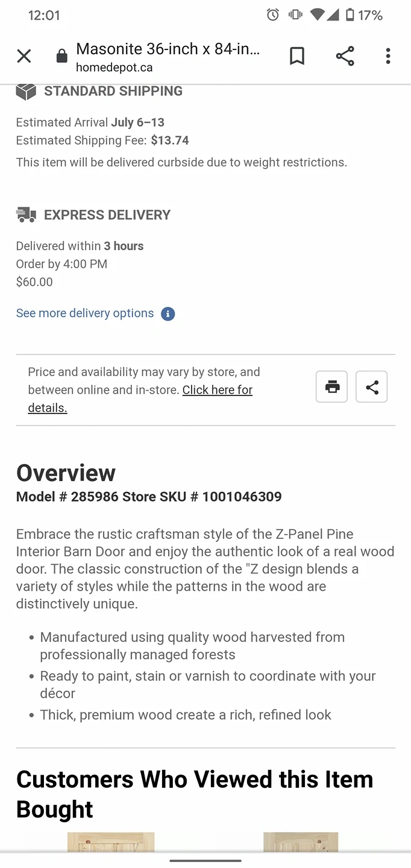The height and width of the screenshot is (868, 411).
Task: Open the three-dot overflow menu
Action: click(x=388, y=56)
